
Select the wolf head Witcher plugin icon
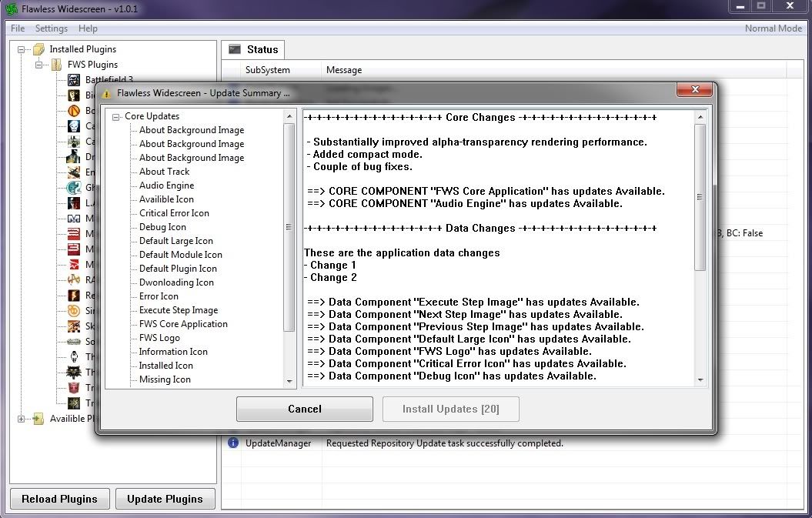point(74,372)
